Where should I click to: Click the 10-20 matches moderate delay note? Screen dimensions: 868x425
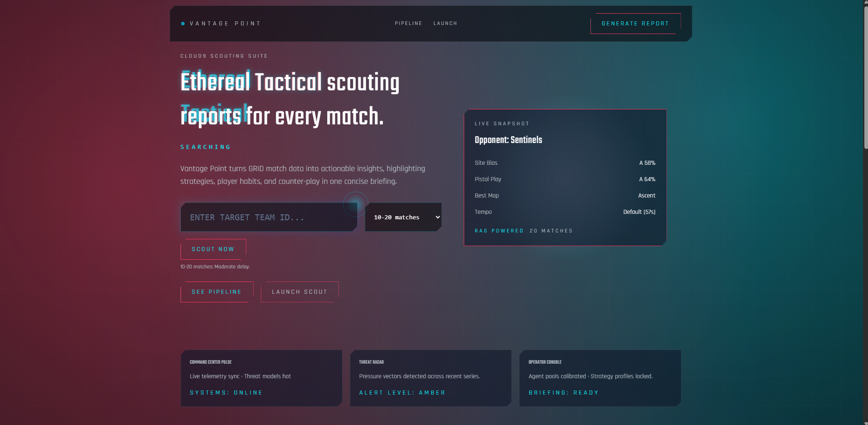point(215,267)
